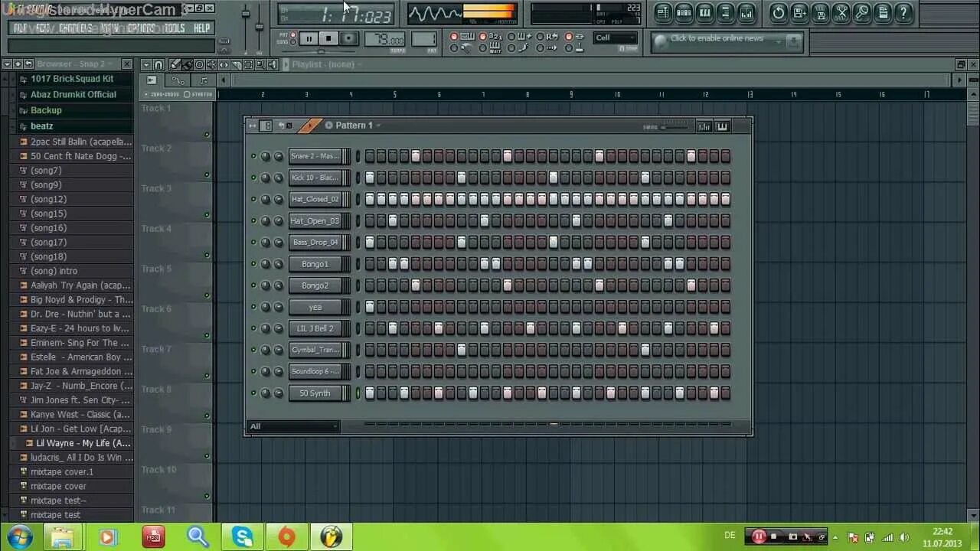Click the FL Studio fruit taskbar icon

click(x=332, y=536)
